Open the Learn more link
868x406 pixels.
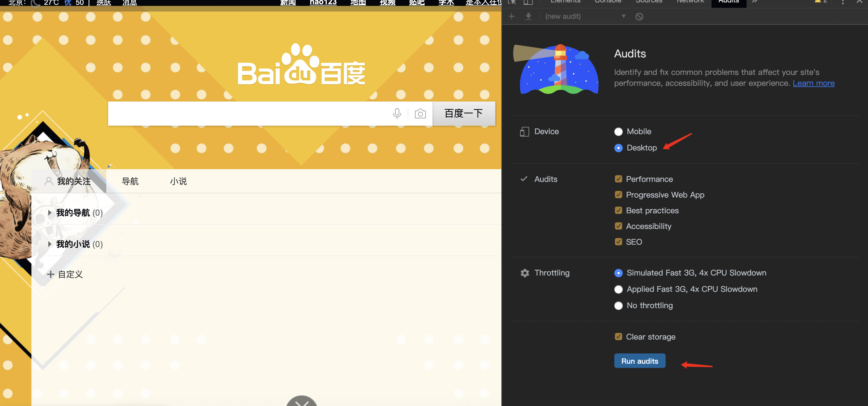pyautogui.click(x=813, y=83)
